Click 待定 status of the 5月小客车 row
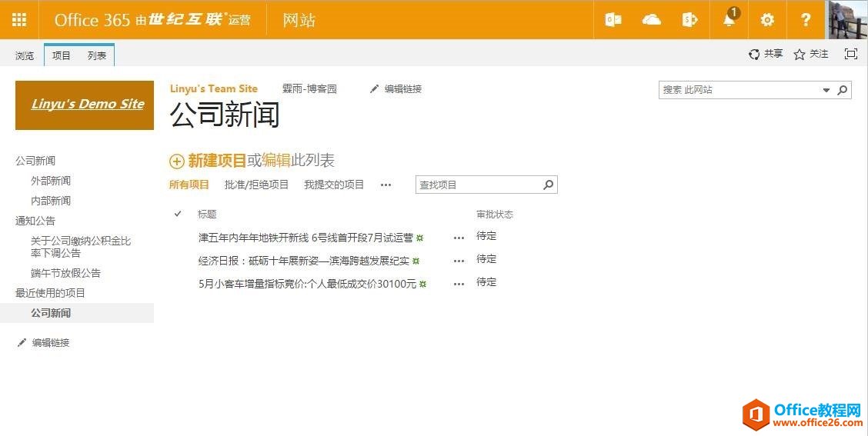Screen dimensions: 868x436 point(486,282)
